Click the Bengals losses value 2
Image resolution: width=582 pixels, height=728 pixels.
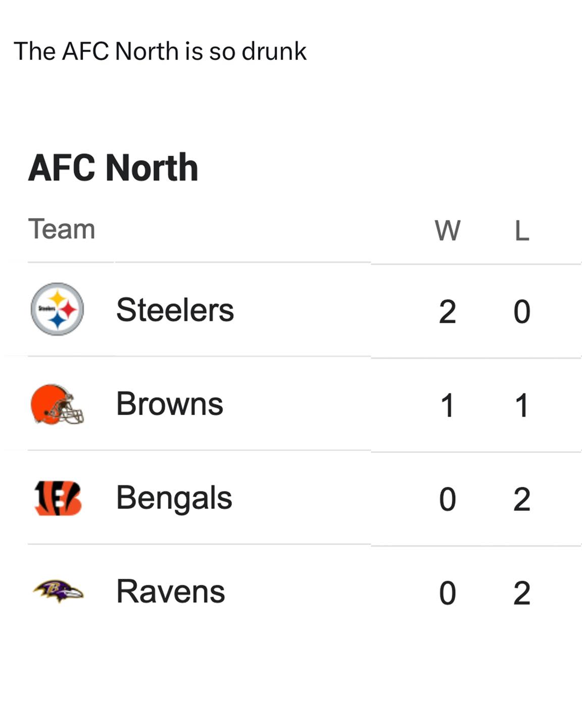[x=522, y=499]
